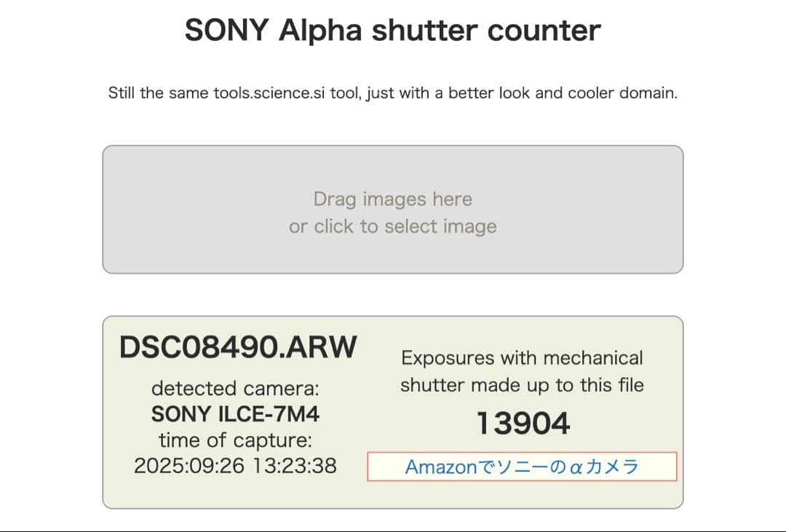The width and height of the screenshot is (786, 532).
Task: Click the subtitle describing the better look
Action: pos(393,93)
